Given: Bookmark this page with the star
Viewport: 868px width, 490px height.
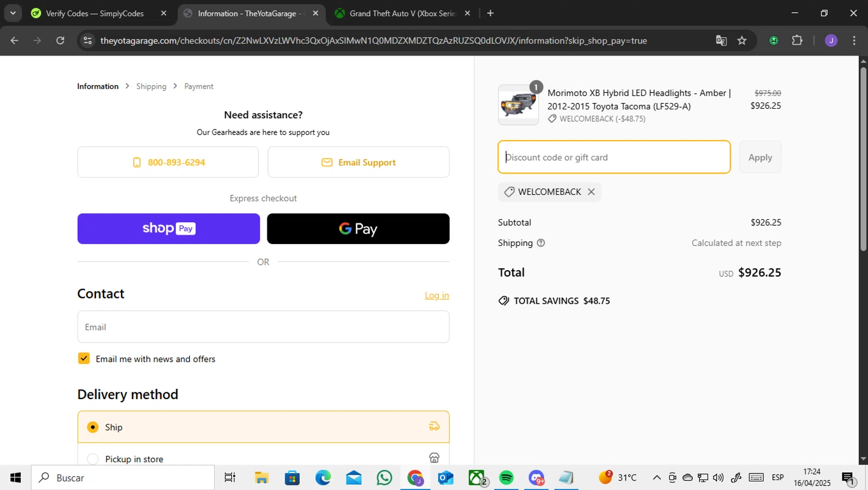Looking at the screenshot, I should (742, 40).
